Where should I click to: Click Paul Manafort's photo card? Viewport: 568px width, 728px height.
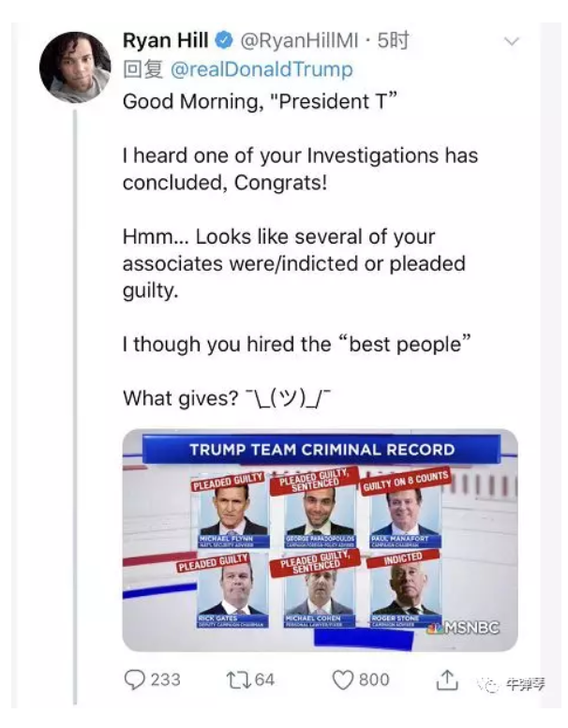404,514
